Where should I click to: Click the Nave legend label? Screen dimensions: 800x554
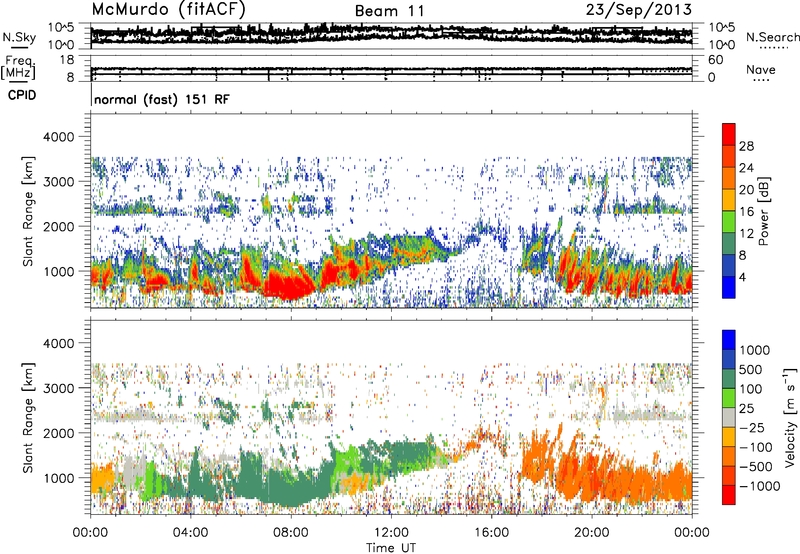click(x=761, y=69)
